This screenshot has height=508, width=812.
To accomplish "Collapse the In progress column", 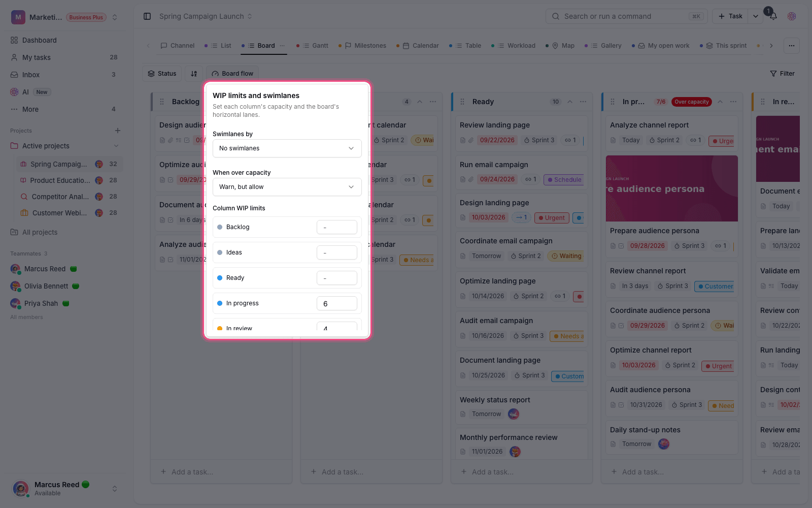I will coord(720,102).
